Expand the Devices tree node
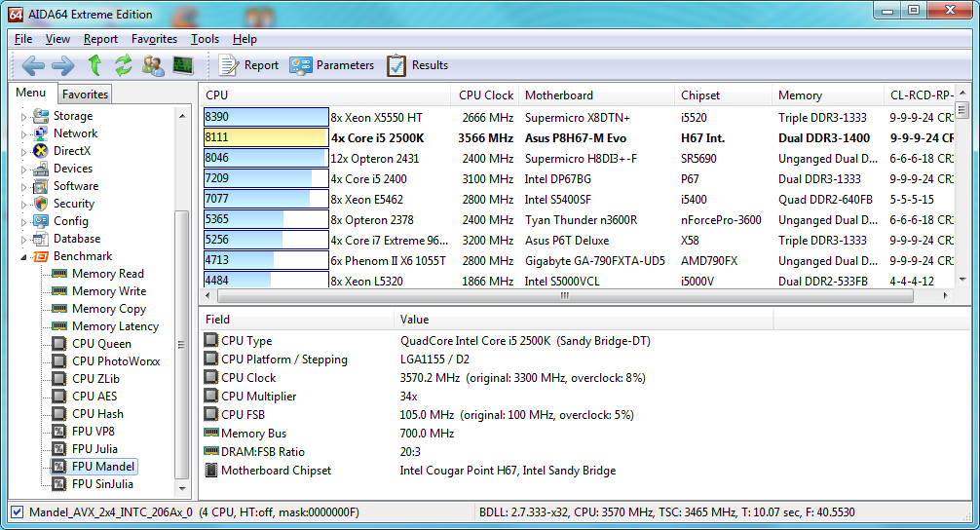This screenshot has height=530, width=980. click(x=23, y=170)
